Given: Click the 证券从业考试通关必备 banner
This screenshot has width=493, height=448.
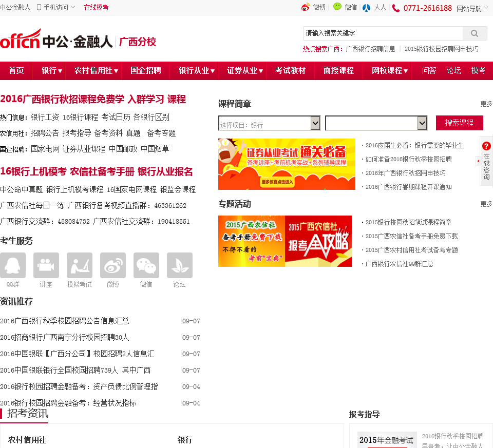Looking at the screenshot, I should pyautogui.click(x=287, y=164).
